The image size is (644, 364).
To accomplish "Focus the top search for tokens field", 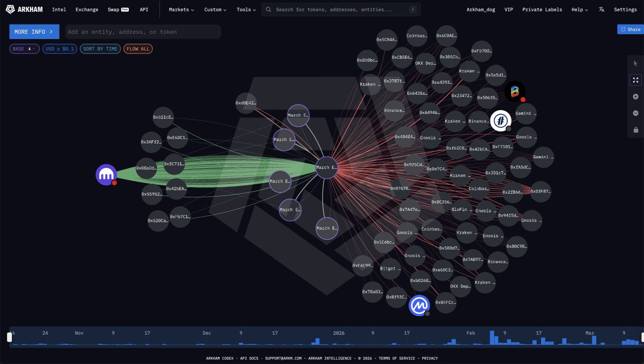I will pyautogui.click(x=341, y=10).
